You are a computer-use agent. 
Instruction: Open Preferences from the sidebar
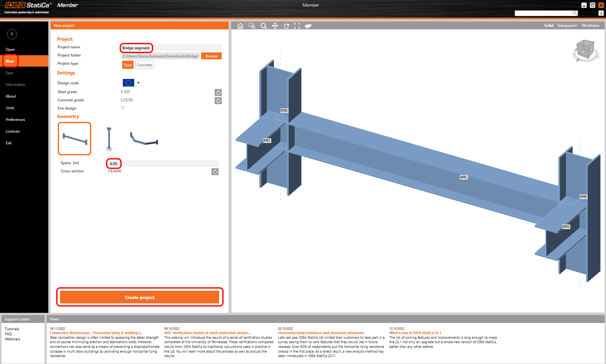tap(15, 119)
